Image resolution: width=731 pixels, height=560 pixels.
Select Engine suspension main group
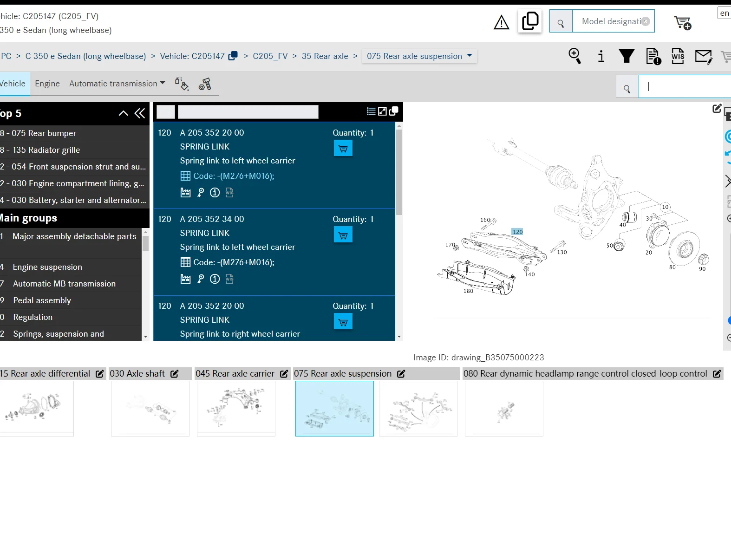[x=47, y=267]
